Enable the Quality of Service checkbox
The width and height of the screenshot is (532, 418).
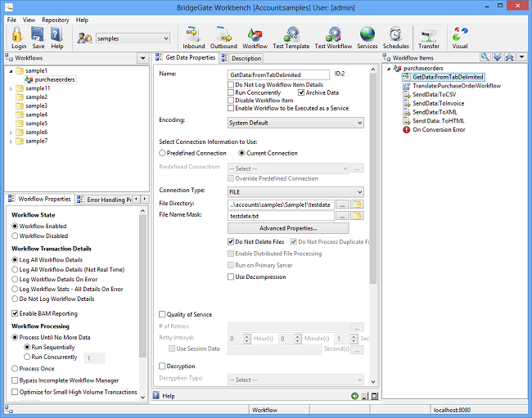pyautogui.click(x=162, y=314)
